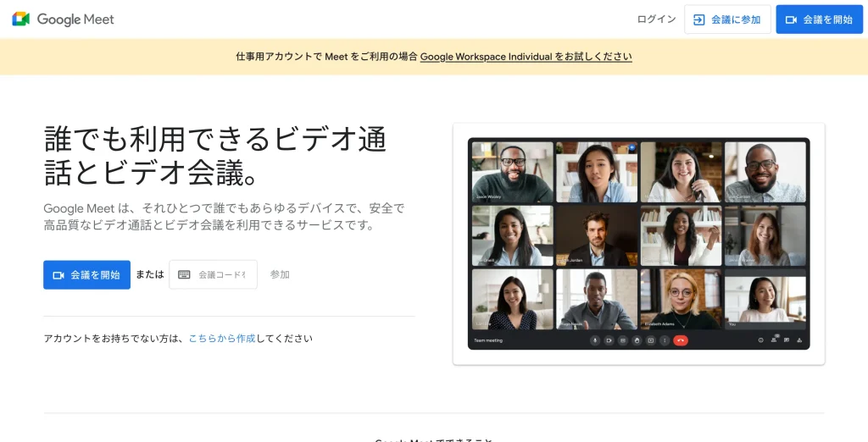Click the video tile labeled You
The height and width of the screenshot is (442, 868).
tap(765, 299)
